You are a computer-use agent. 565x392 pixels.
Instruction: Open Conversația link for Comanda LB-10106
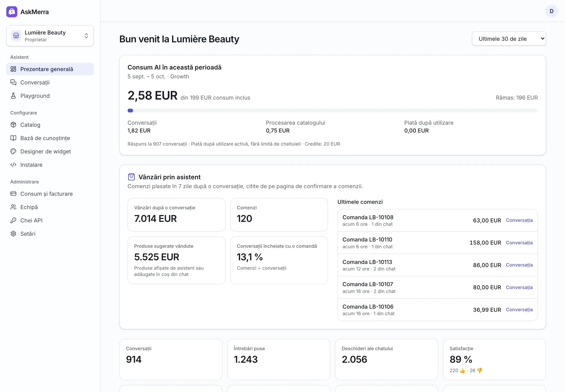pos(519,310)
